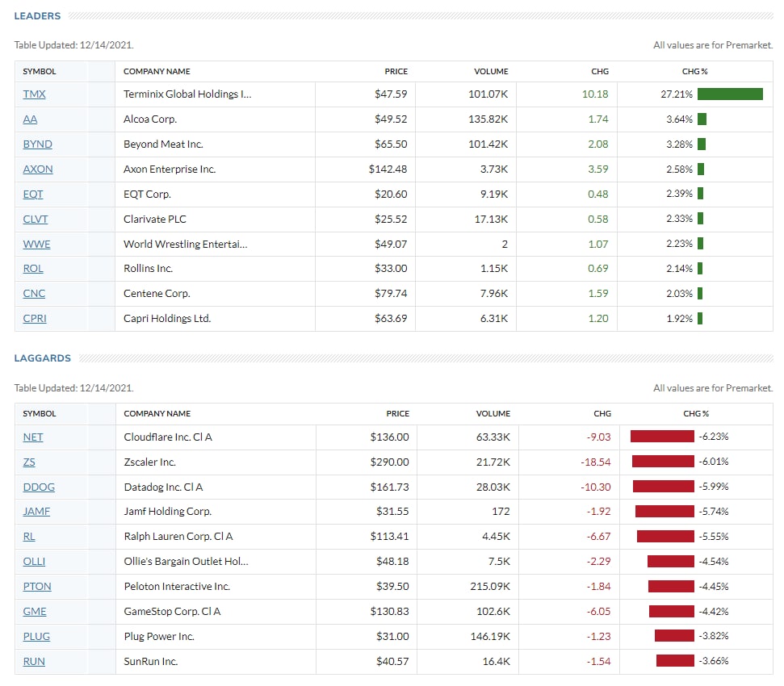Open the CPRI symbol link

tap(35, 318)
